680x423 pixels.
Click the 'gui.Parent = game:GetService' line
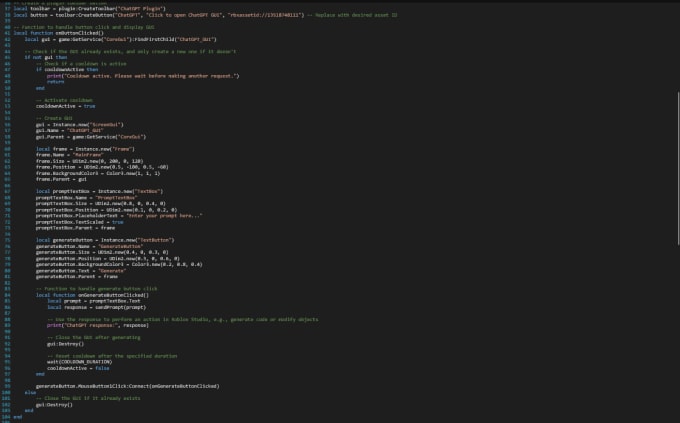[x=91, y=137]
